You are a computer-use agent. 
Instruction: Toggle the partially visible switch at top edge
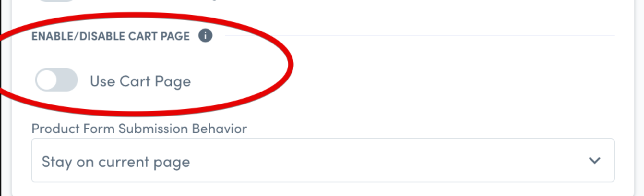(x=56, y=1)
